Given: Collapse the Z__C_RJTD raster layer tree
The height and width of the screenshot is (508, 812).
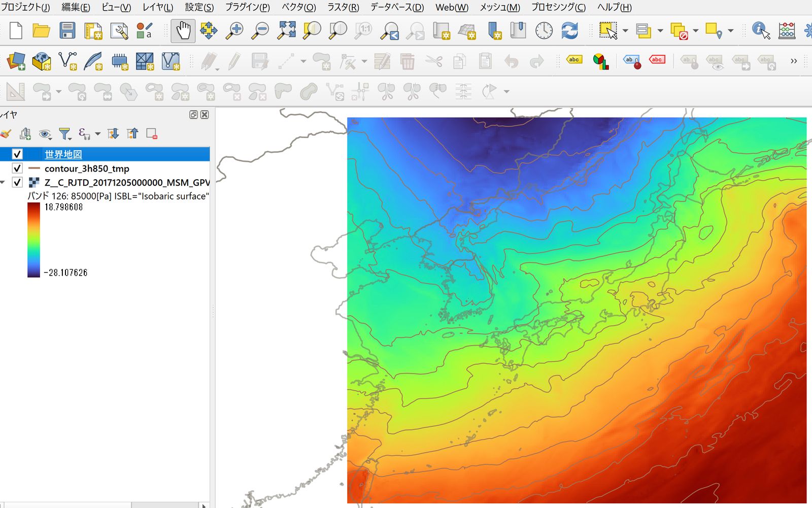Looking at the screenshot, I should [x=3, y=182].
